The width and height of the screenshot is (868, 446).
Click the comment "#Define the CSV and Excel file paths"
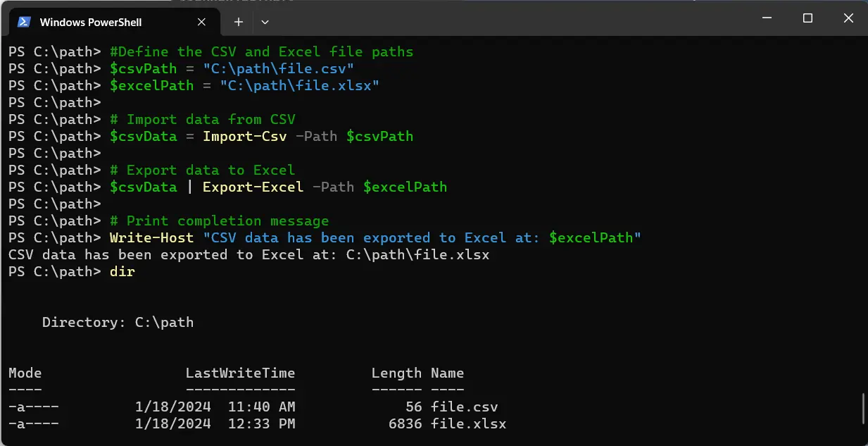[x=261, y=51]
